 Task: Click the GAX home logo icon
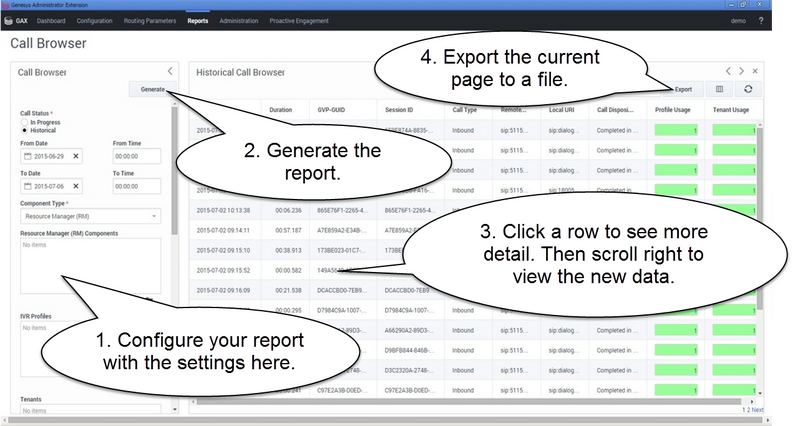click(13, 20)
